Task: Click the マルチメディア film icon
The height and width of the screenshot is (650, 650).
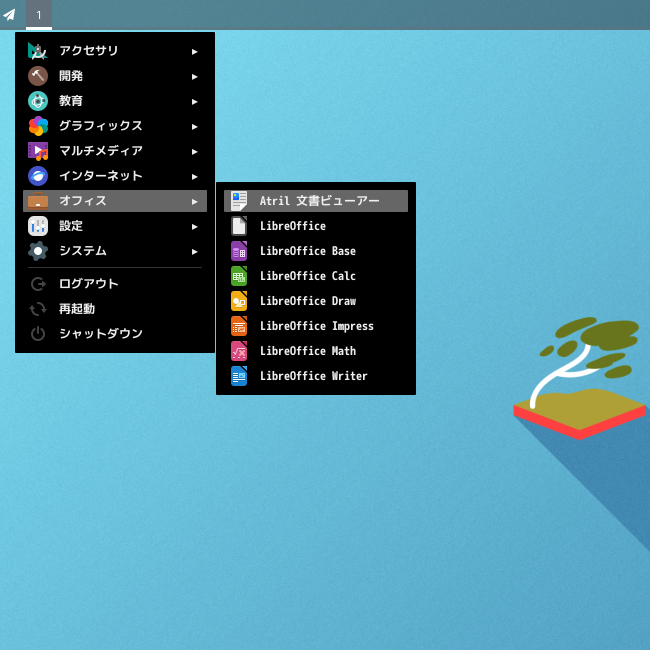Action: (38, 151)
